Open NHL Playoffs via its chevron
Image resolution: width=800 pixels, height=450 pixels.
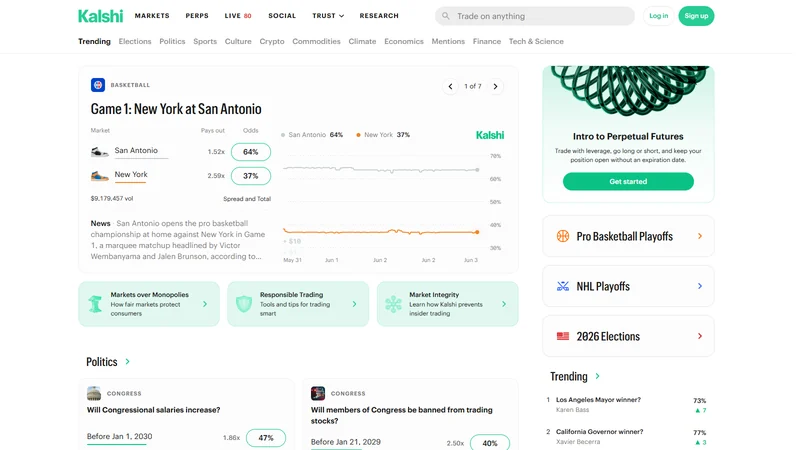pyautogui.click(x=700, y=286)
